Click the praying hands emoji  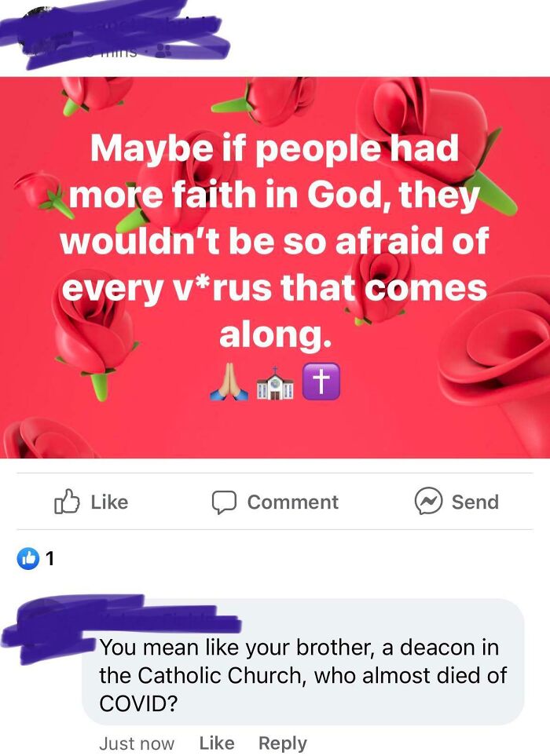pos(229,382)
